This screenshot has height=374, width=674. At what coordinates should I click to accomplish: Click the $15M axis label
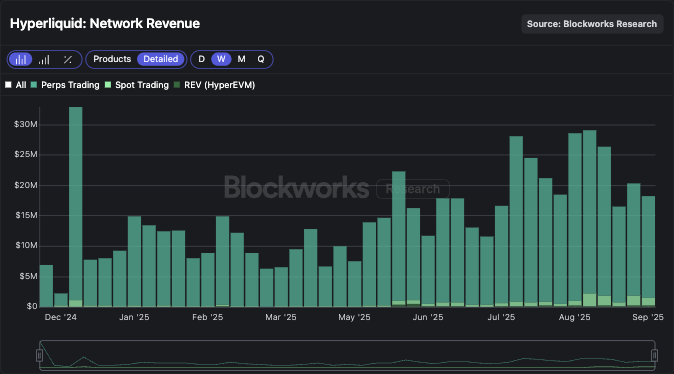tap(25, 215)
